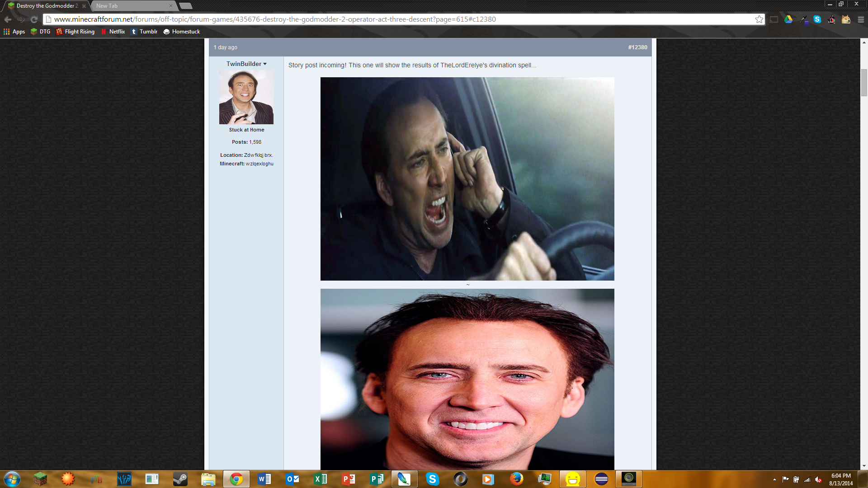Open the Google Cast extension

click(x=774, y=19)
